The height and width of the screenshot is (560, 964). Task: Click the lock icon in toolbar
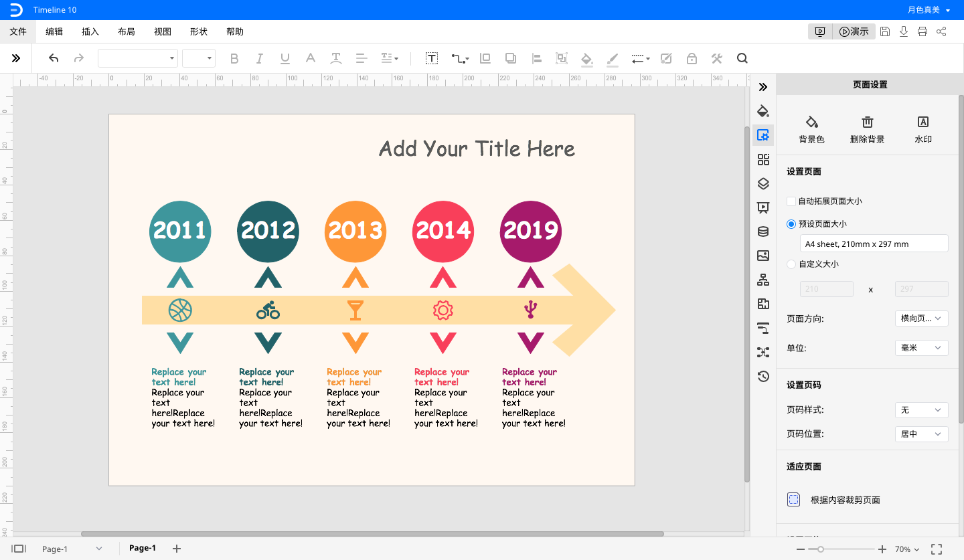pos(692,59)
